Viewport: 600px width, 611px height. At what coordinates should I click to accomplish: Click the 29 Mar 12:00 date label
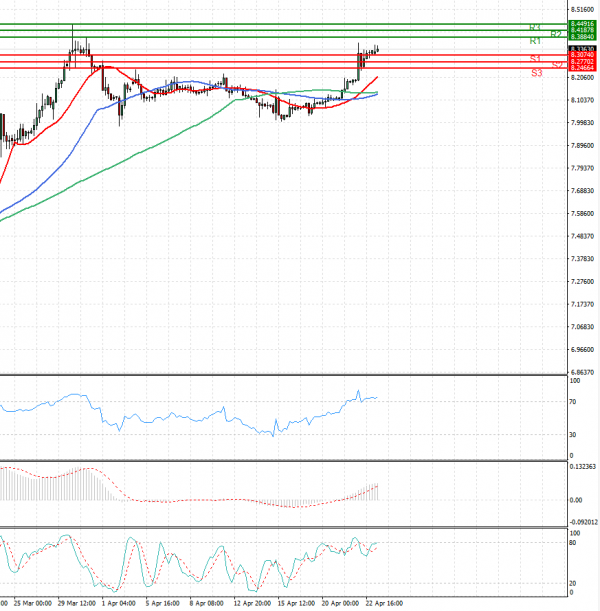tap(77, 603)
